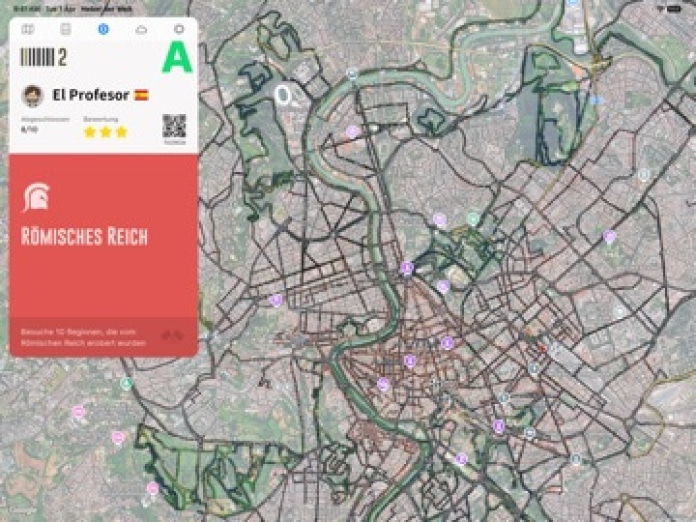Viewport: 696px width, 522px height.
Task: Open the settings gear tab icon
Action: point(179,29)
